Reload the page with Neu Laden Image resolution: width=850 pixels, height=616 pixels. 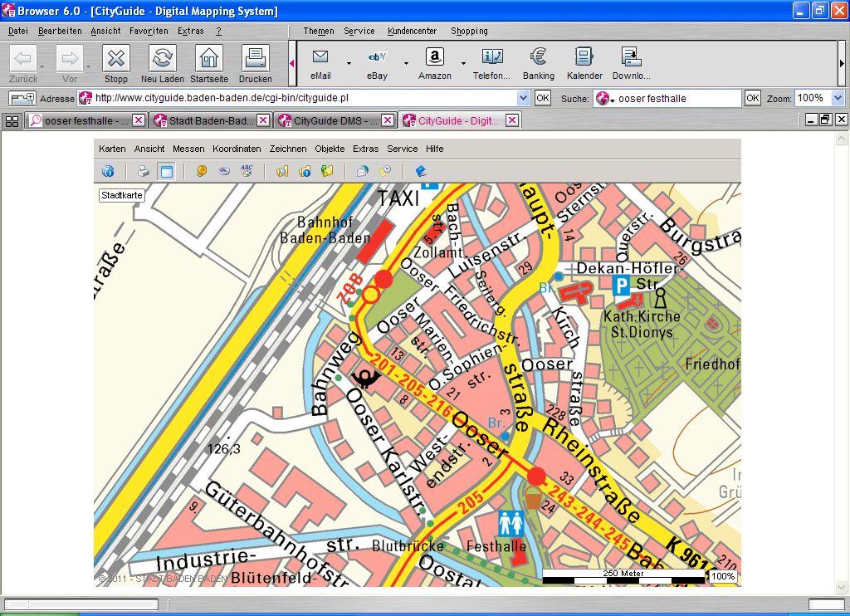(163, 59)
